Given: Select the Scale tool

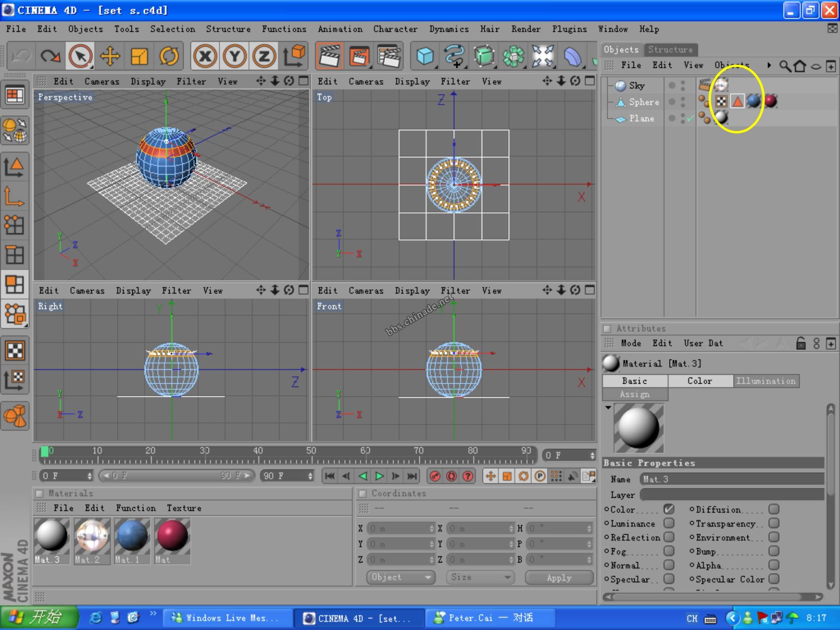Looking at the screenshot, I should tap(139, 56).
